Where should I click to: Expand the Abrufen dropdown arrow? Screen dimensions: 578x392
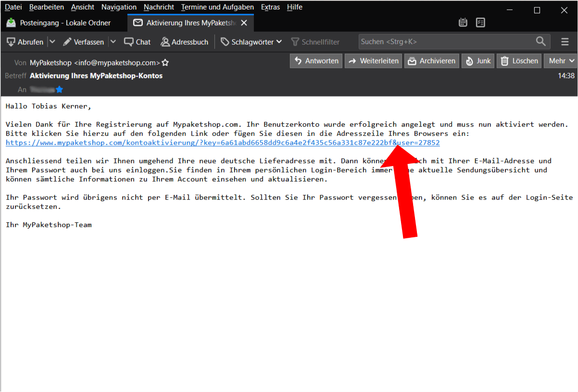click(52, 42)
